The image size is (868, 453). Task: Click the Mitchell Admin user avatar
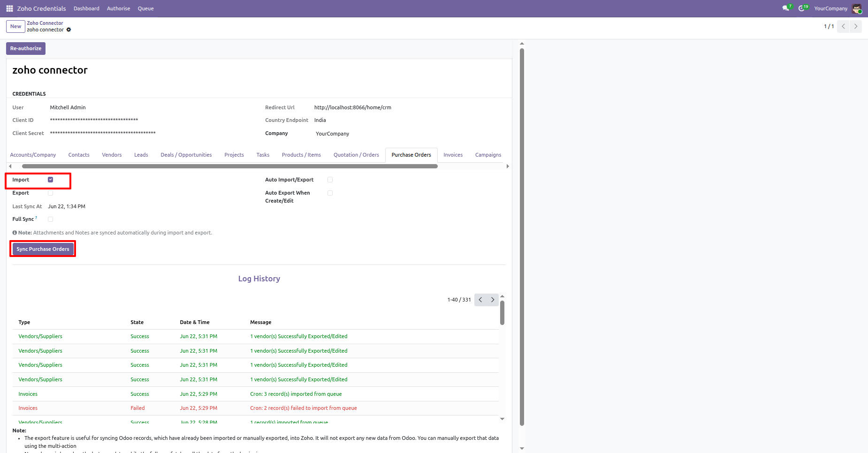click(x=857, y=8)
